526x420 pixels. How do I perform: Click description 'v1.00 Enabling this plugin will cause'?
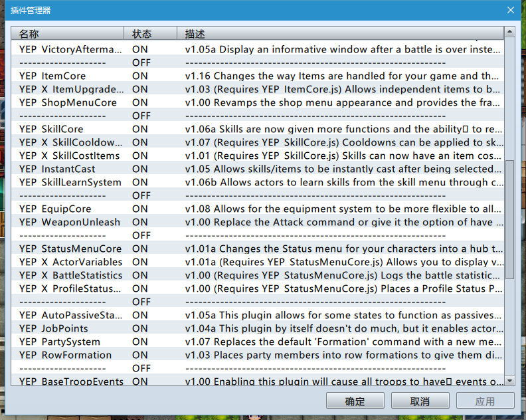pyautogui.click(x=344, y=381)
